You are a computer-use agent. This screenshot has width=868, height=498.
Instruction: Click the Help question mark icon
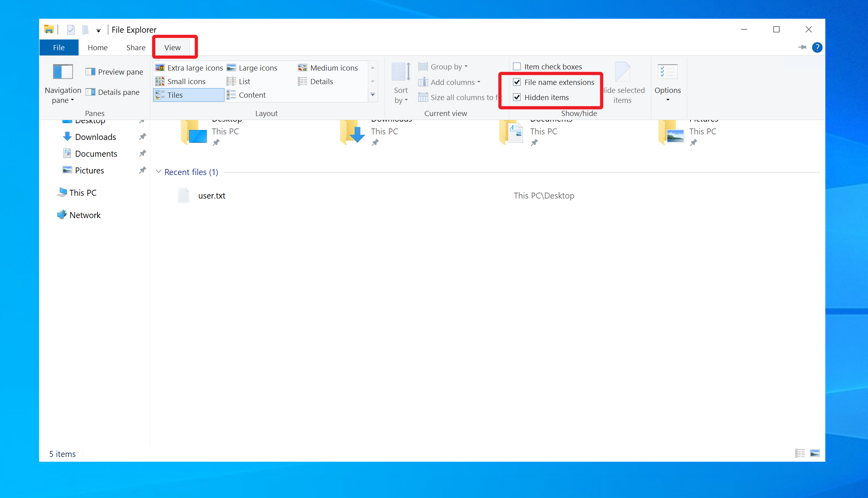[x=817, y=47]
